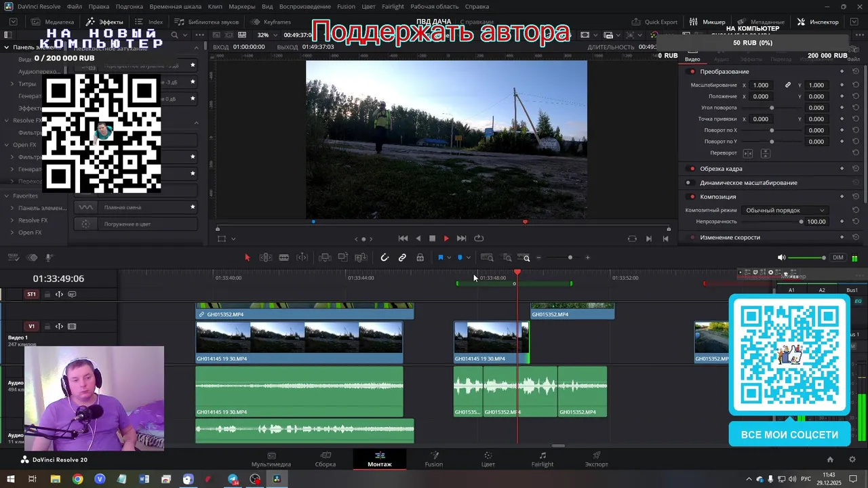Adjust the Угол поворота slider
This screenshot has height=488, width=868.
tap(772, 108)
